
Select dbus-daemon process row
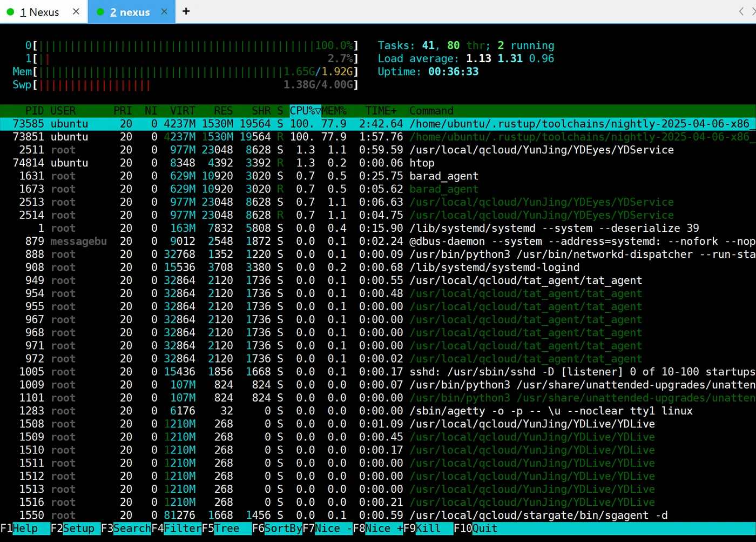tap(378, 241)
